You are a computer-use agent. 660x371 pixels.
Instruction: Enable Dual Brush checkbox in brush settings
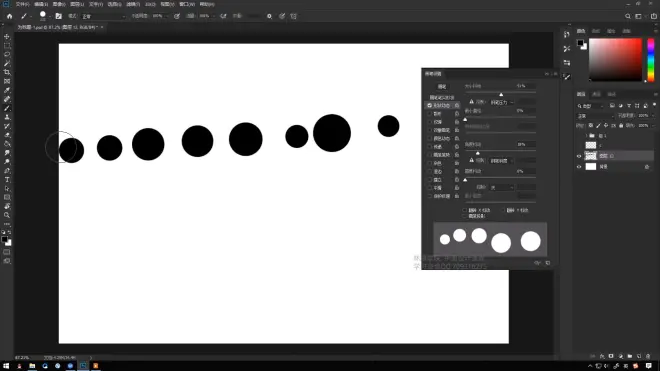[x=429, y=130]
